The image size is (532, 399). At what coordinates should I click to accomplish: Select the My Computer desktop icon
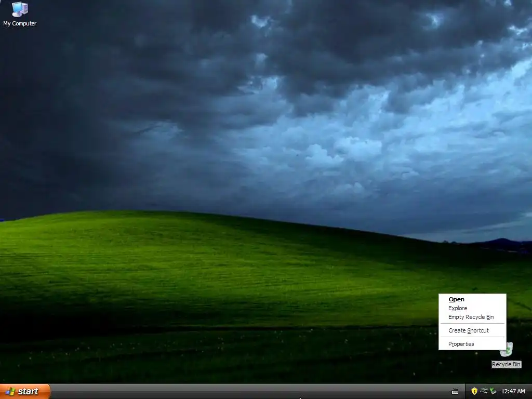click(20, 9)
